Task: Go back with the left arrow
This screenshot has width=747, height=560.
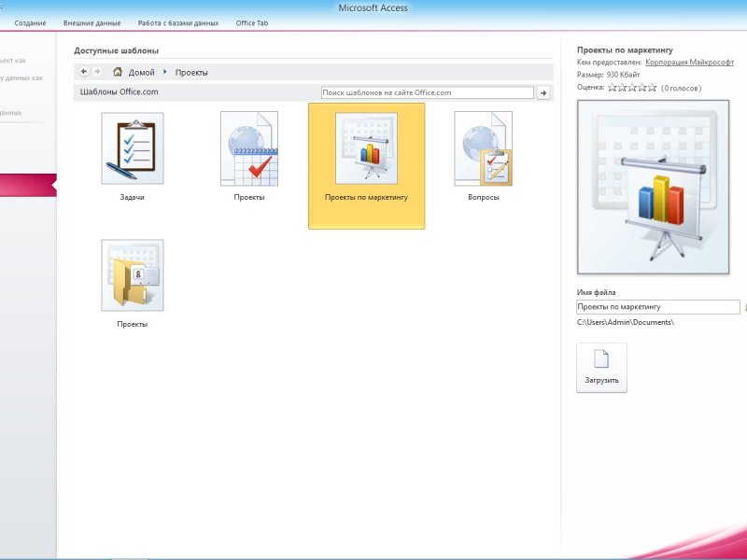Action: [x=84, y=72]
